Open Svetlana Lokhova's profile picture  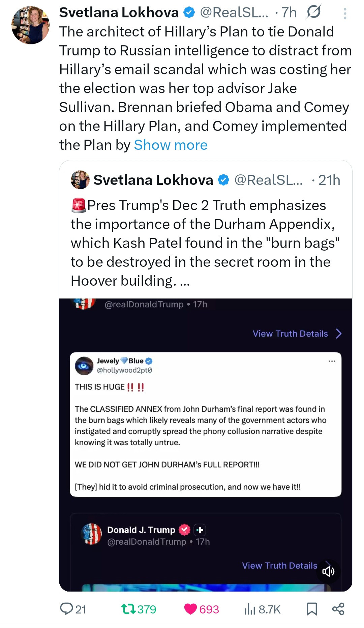[30, 25]
